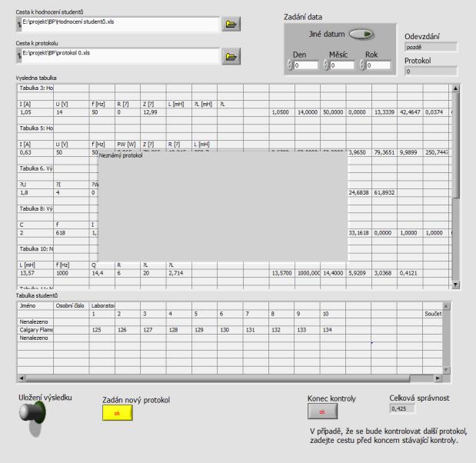Click the Rok stepper arrows

(x=362, y=65)
